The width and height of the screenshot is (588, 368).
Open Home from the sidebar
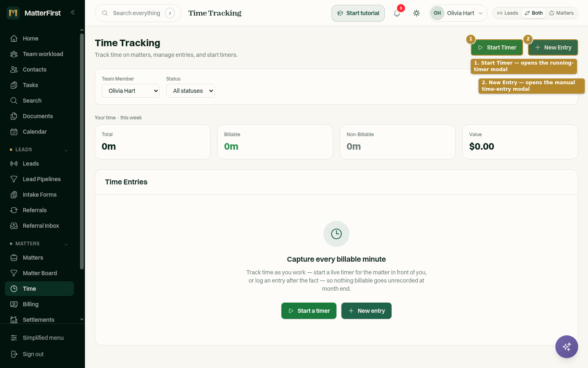[x=39, y=38]
